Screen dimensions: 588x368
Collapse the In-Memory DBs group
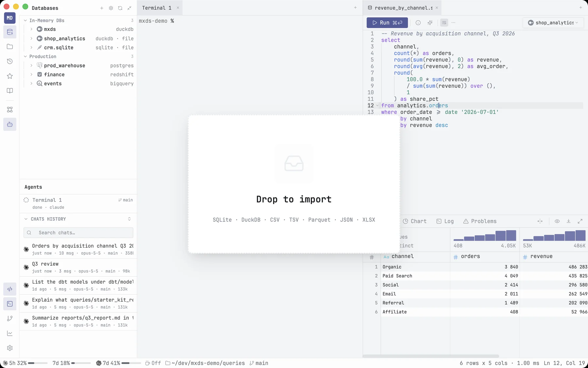tap(25, 20)
